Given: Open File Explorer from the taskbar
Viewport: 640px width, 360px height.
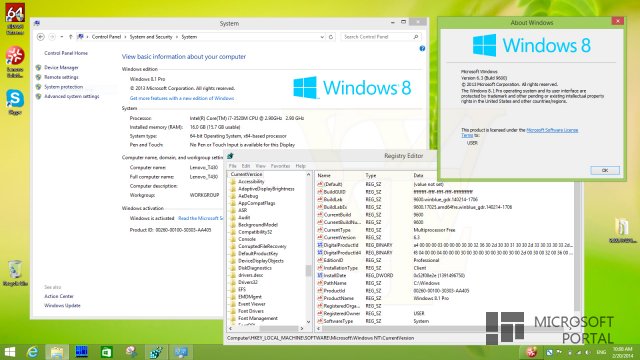Looking at the screenshot, I should 57,352.
